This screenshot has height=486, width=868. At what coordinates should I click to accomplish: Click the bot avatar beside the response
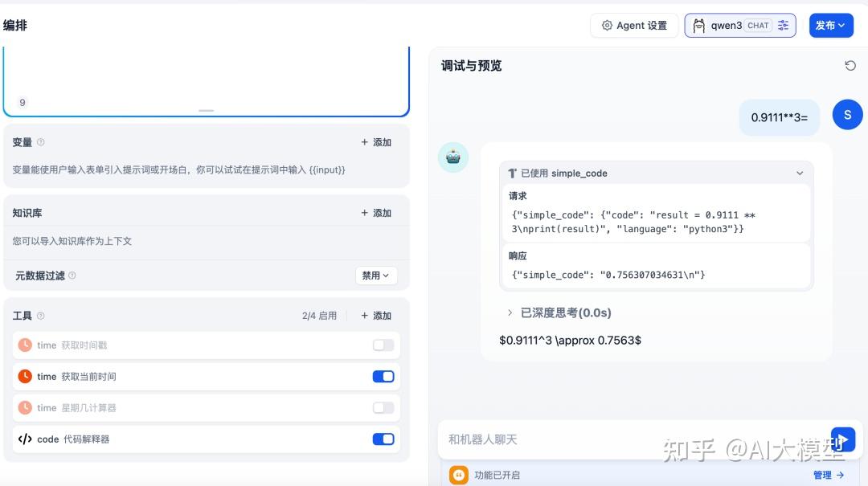tap(452, 157)
